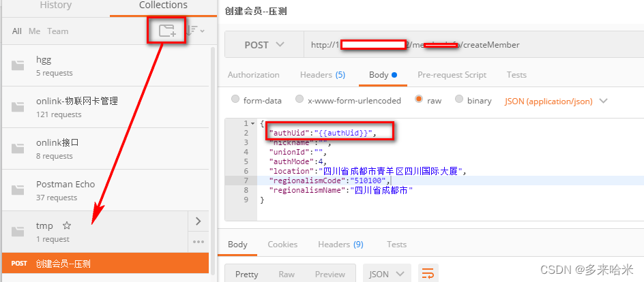
Task: Click the new collection folder-plus icon
Action: (167, 31)
